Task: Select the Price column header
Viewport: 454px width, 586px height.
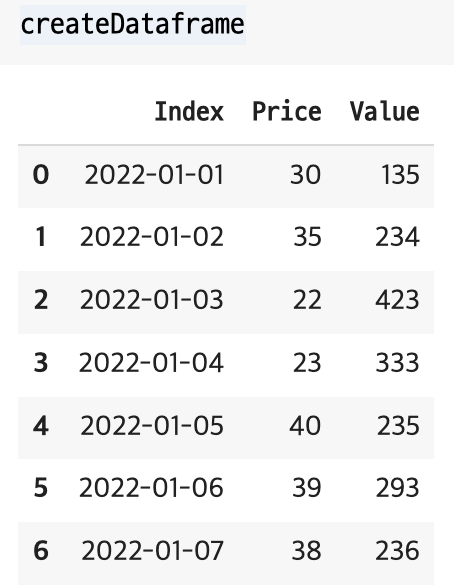Action: coord(287,112)
